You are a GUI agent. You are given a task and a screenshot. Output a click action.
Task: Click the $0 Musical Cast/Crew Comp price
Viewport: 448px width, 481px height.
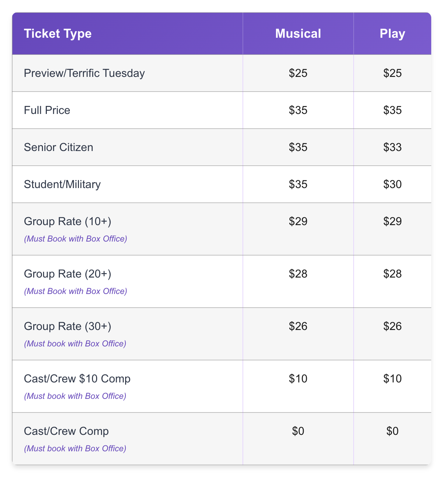(298, 431)
